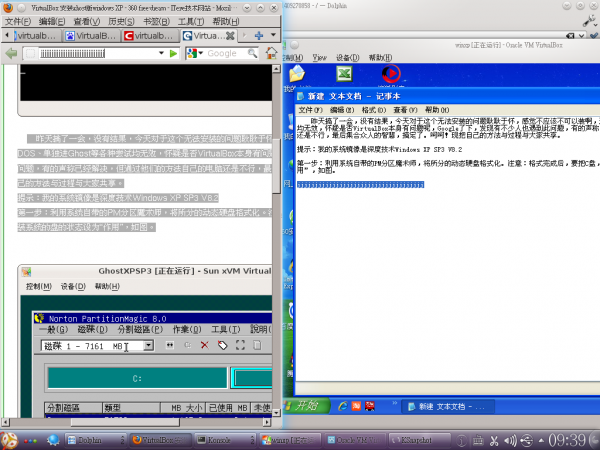The height and width of the screenshot is (450, 600).
Task: Click the PartitionMagic fullscreen brackets icon
Action: 240,345
